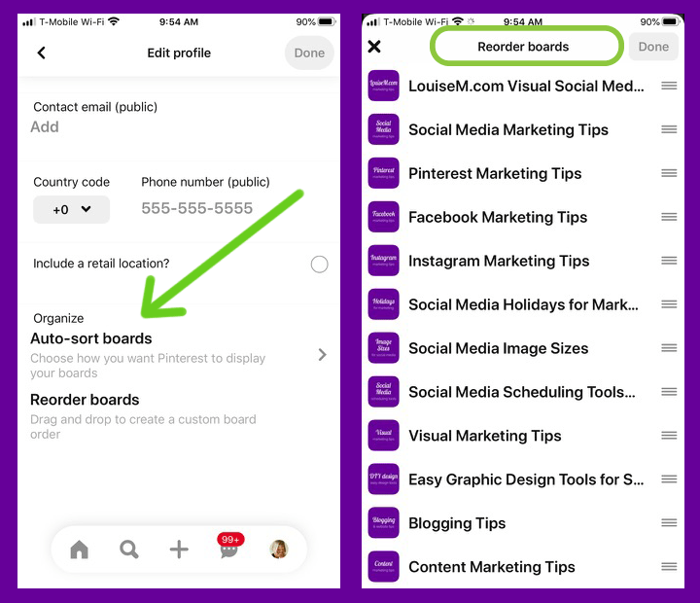
Task: Go back from the Edit profile screen
Action: point(42,53)
